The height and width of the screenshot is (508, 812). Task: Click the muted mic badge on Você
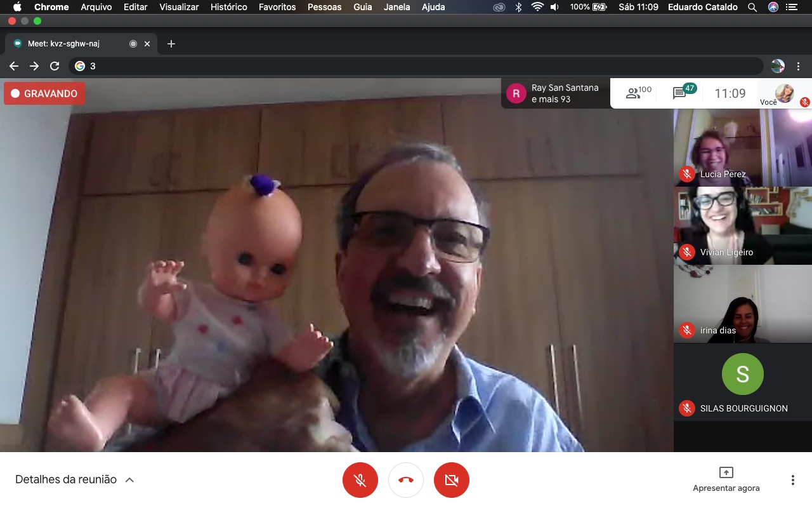[805, 102]
